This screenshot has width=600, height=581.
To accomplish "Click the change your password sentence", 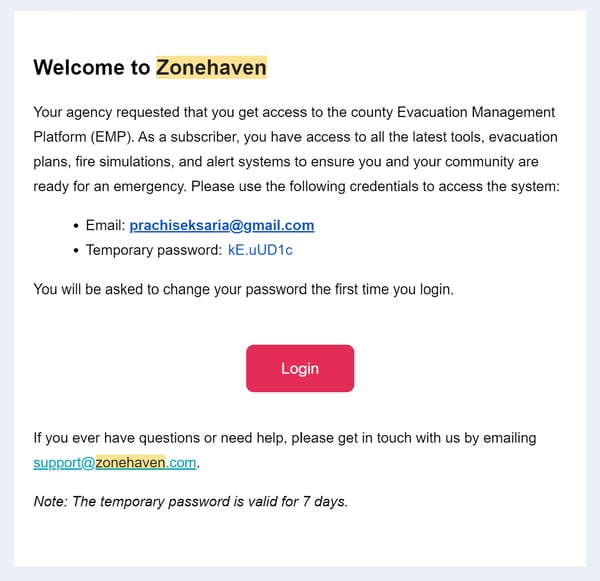I will pyautogui.click(x=243, y=289).
